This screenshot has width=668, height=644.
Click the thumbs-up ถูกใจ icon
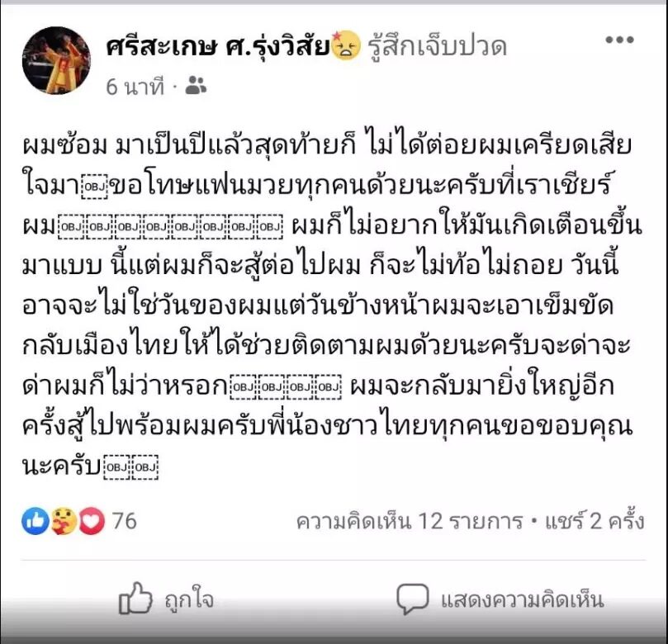click(x=135, y=598)
